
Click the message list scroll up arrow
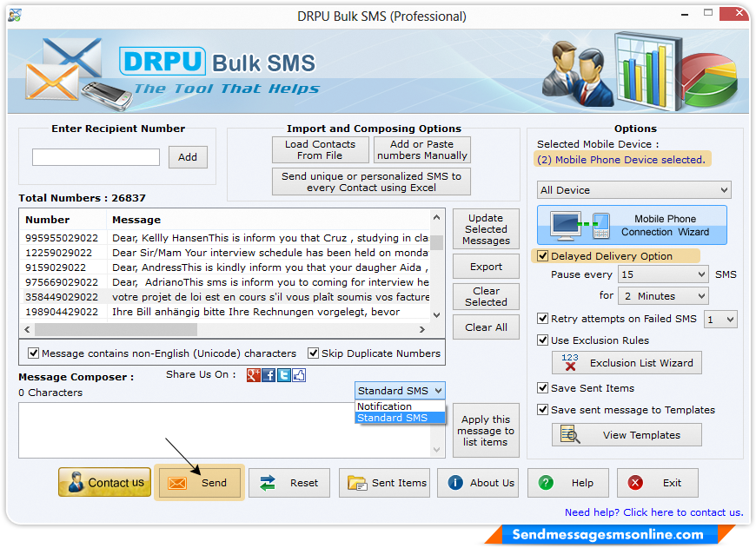click(x=437, y=217)
